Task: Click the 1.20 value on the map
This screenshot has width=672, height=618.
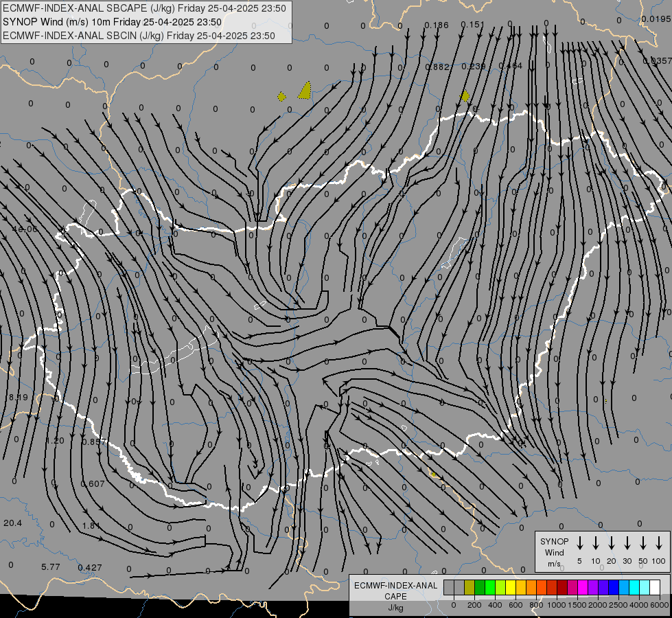Action: coord(55,441)
